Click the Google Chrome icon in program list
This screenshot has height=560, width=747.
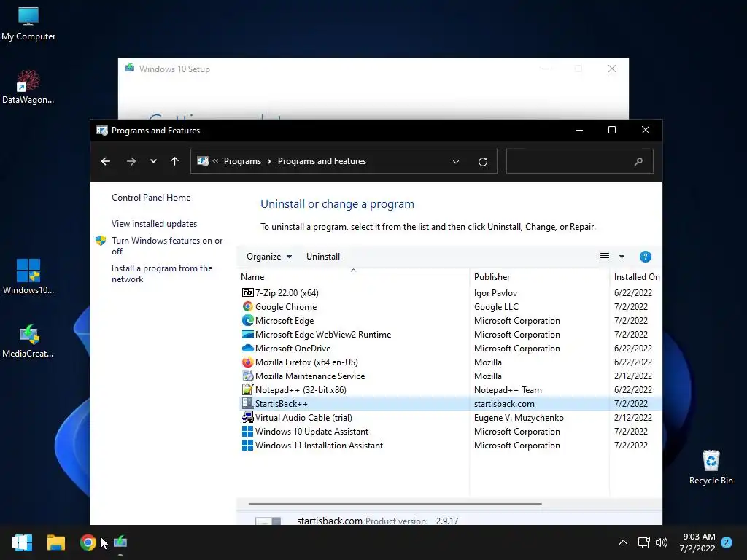pos(247,307)
